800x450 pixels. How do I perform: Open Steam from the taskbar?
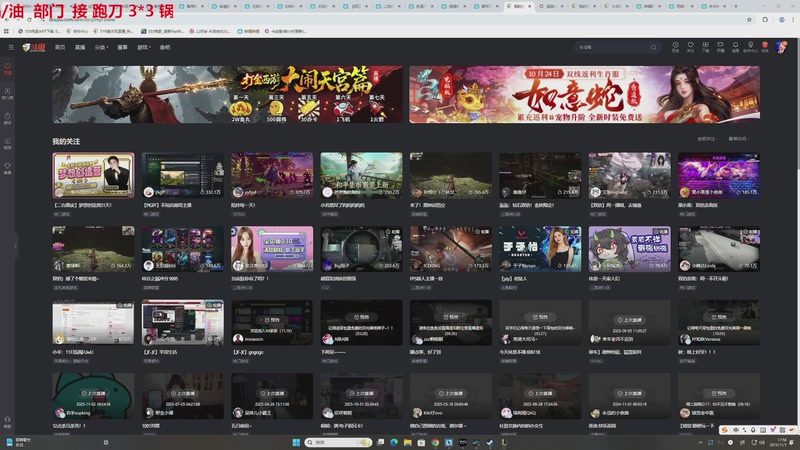(490, 442)
